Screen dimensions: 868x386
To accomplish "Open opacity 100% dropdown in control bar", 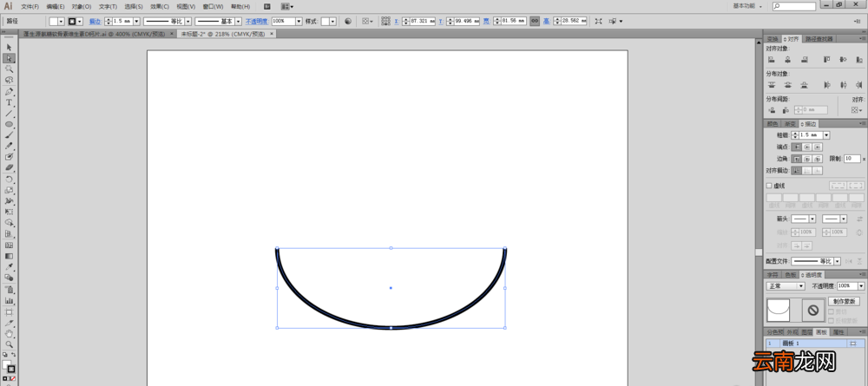I will (x=299, y=21).
